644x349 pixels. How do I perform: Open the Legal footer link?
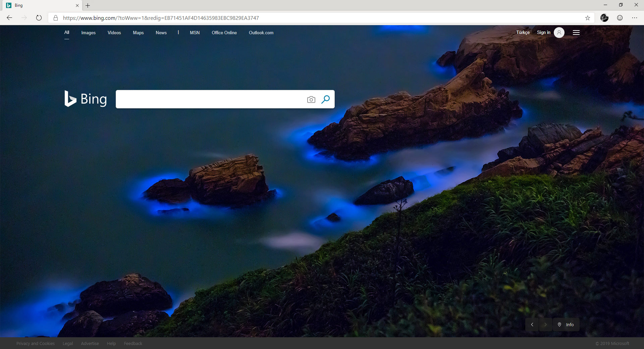coord(68,343)
